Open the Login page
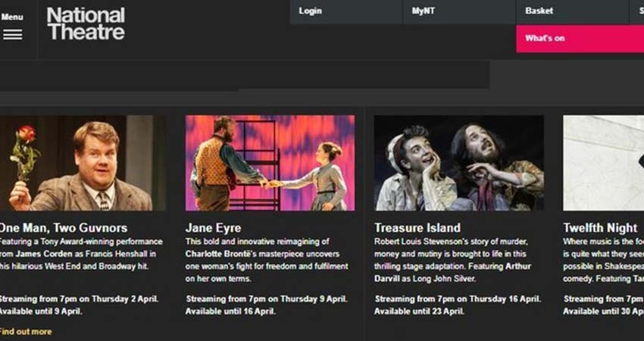 pos(311,11)
